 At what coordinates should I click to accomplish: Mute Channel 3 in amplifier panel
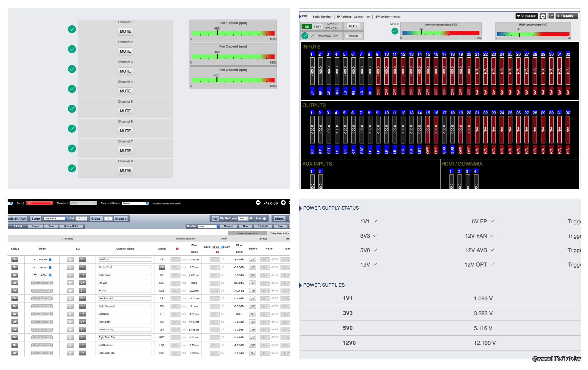pyautogui.click(x=125, y=71)
